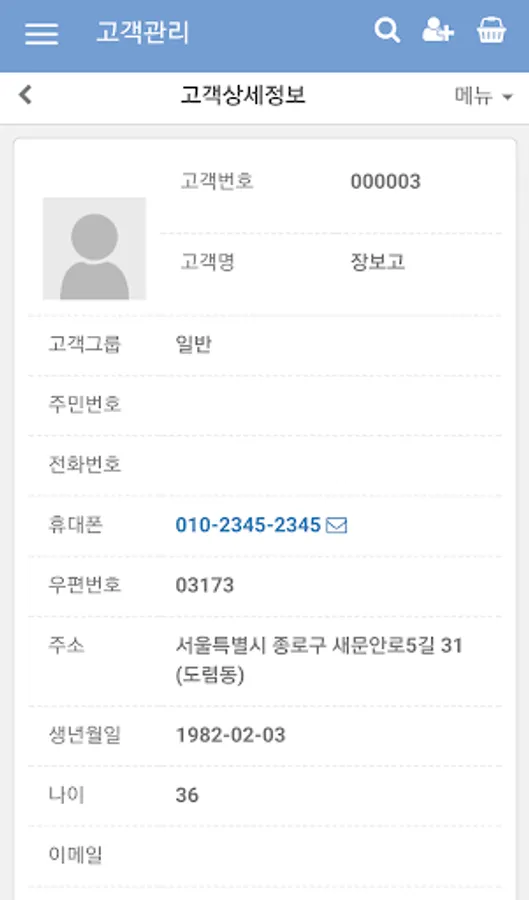This screenshot has width=529, height=900.
Task: Tap the empty 이메일 row
Action: tap(264, 855)
